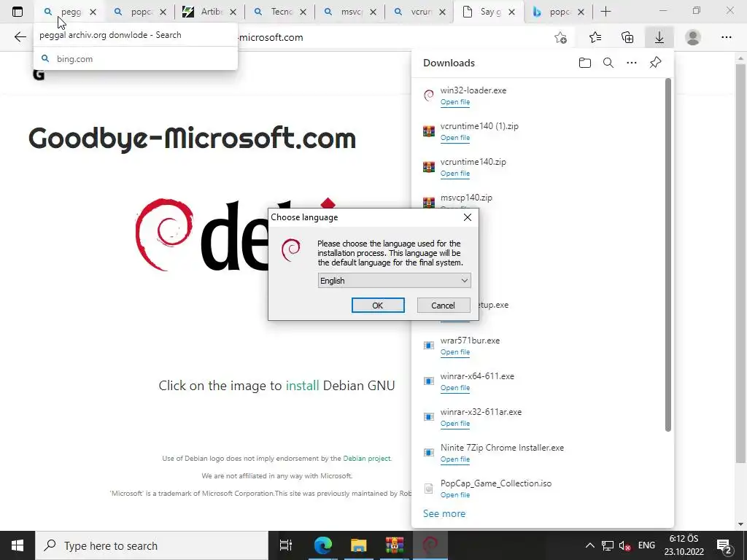Open the user profile avatar

pyautogui.click(x=693, y=37)
